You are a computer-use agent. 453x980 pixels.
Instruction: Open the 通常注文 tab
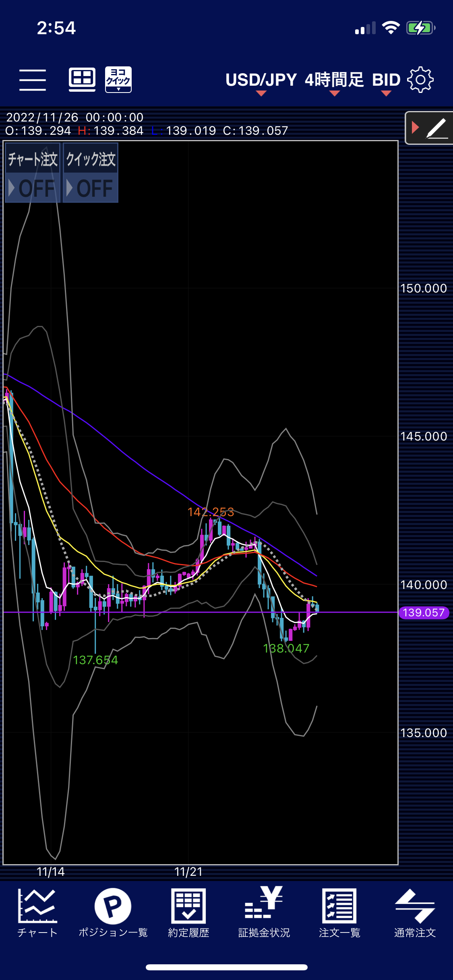click(x=415, y=913)
